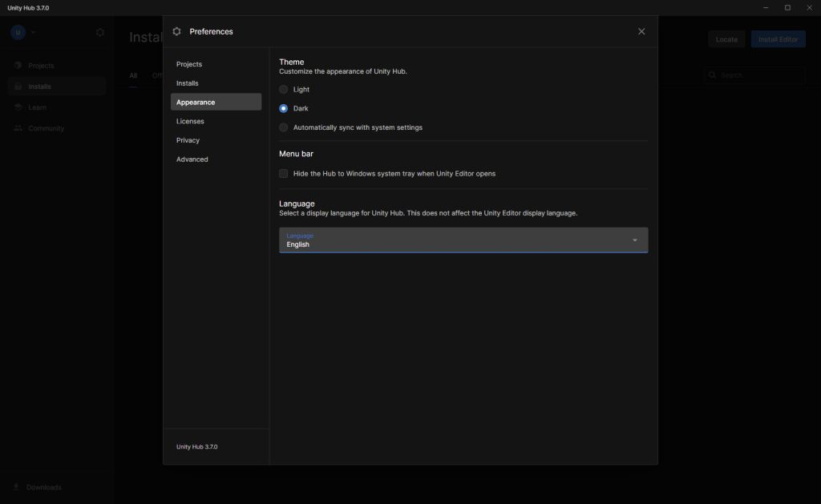Screen dimensions: 821x504
Task: Click the Projects icon in Hub sidebar
Action: [x=18, y=66]
